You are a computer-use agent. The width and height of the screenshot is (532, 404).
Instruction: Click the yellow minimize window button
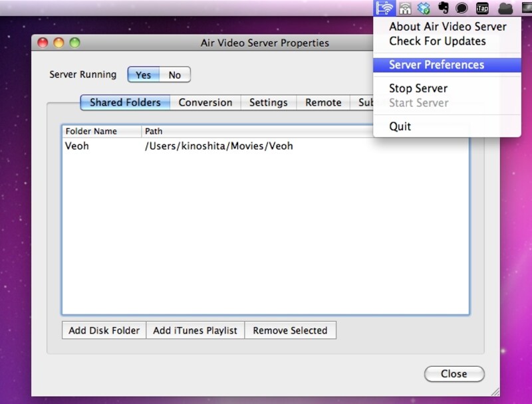coord(59,43)
